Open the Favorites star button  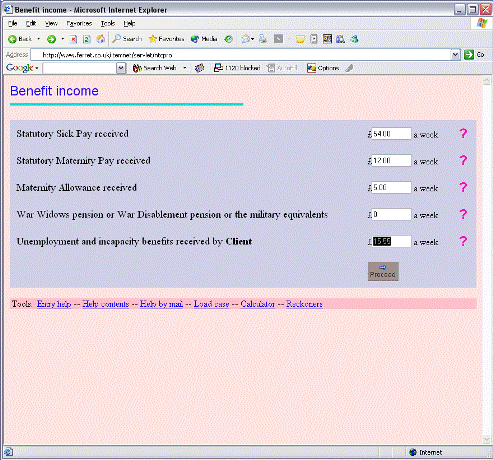click(166, 39)
